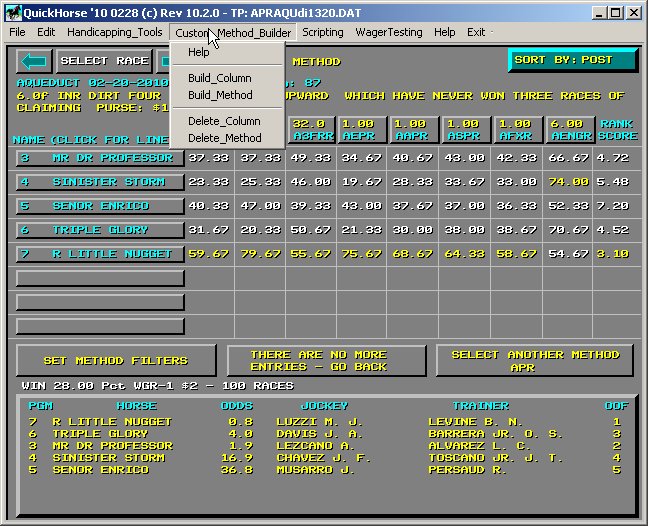Click the SORT BY: POST button

coord(571,60)
